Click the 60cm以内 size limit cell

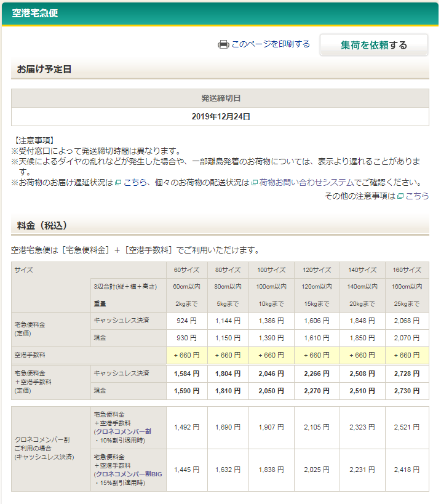click(186, 286)
